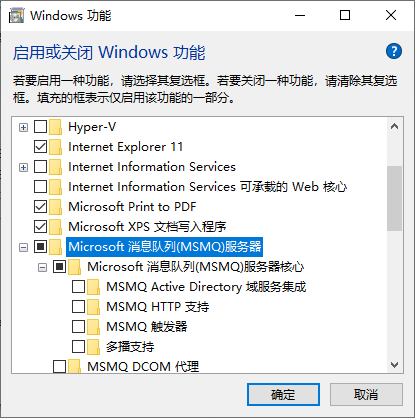Check MSMQ Active Directory 域服务集成 checkbox
The height and width of the screenshot is (418, 415).
[78, 287]
